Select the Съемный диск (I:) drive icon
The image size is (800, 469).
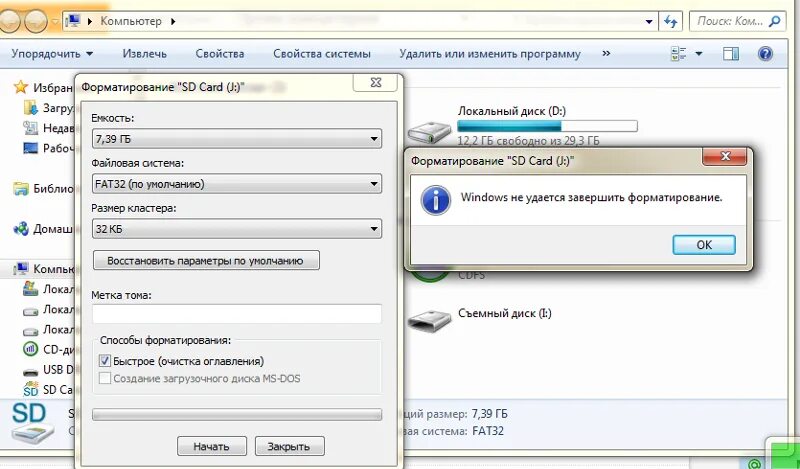point(430,320)
